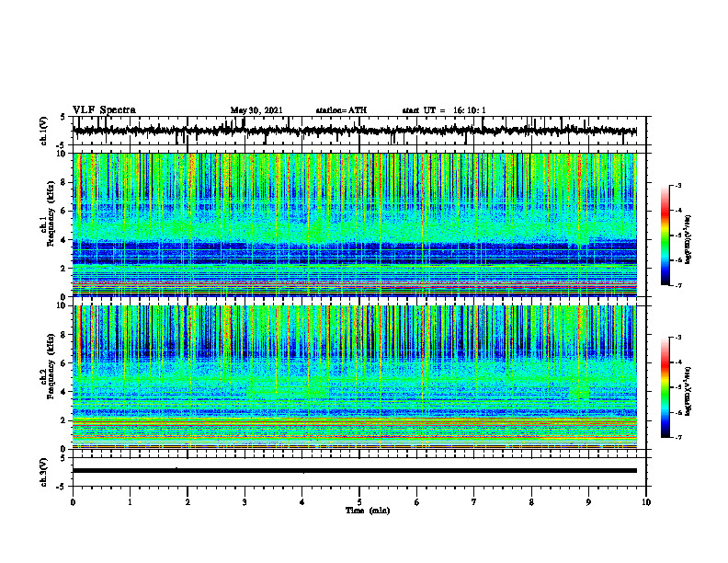Click ch.2 frequency axis "0" kHz tick
The image size is (728, 563).
point(65,449)
